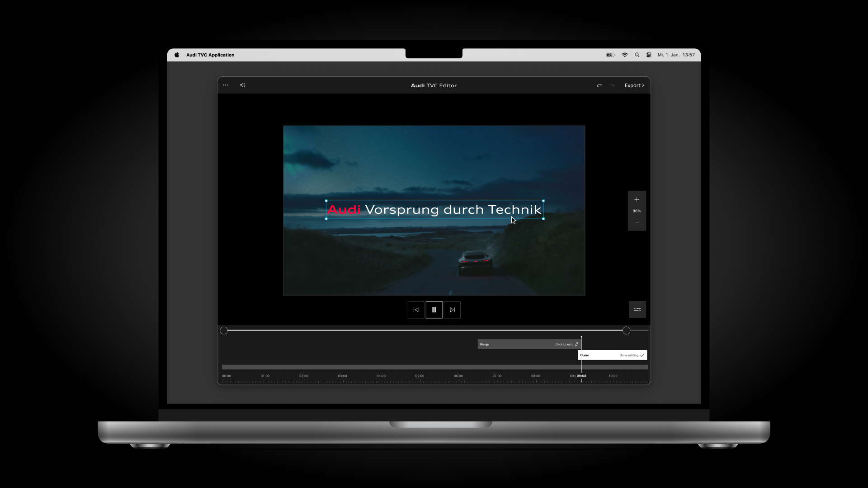The image size is (868, 488).
Task: Zoom out with the minus icon
Action: click(x=637, y=222)
